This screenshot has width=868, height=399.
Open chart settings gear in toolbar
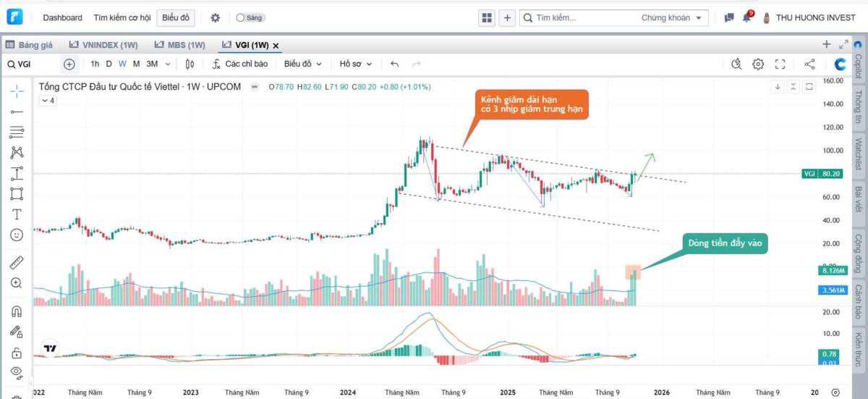coord(758,64)
